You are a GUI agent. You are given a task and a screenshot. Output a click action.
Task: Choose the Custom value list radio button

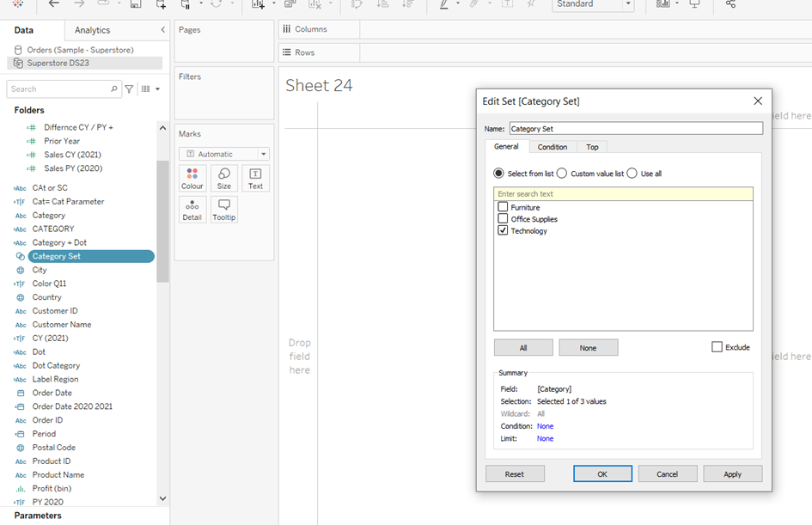click(x=561, y=174)
